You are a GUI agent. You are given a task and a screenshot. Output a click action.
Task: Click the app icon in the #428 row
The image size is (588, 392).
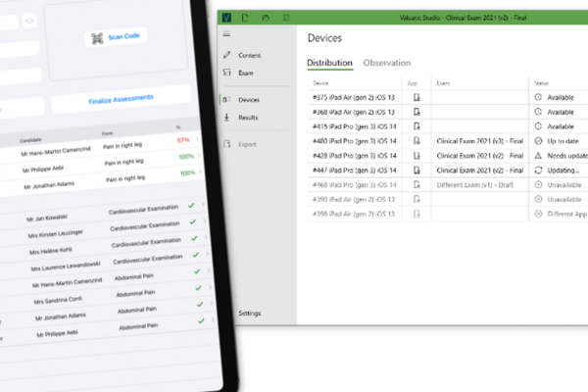[x=416, y=156]
